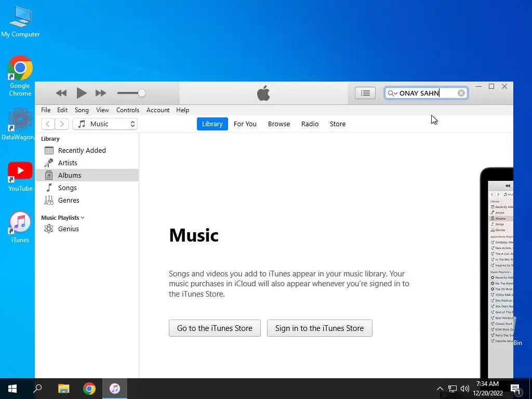Open the Controls menu

coord(128,110)
